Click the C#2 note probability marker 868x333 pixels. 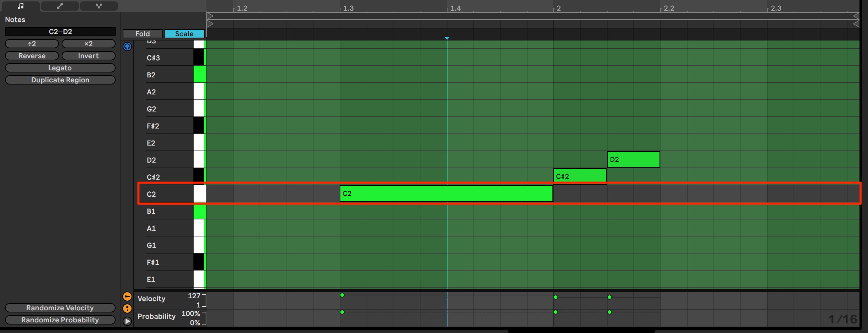point(556,312)
